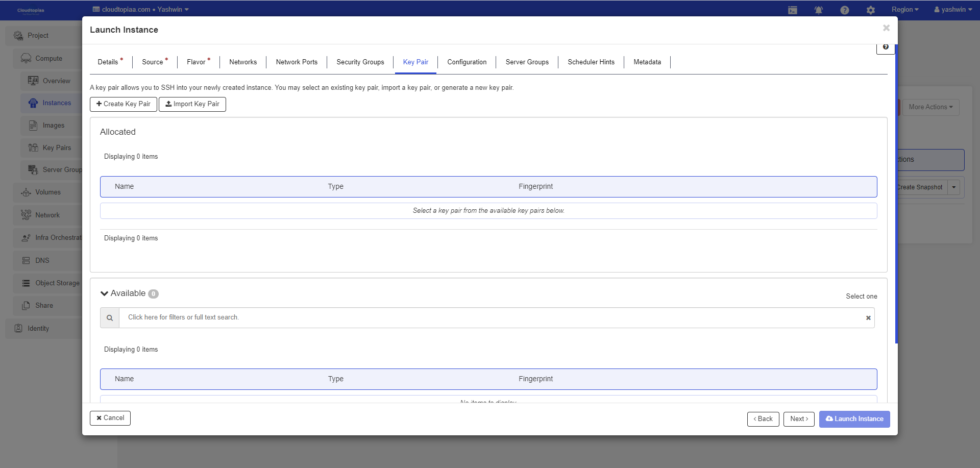Click the Cancel button
Screen dimensions: 980x468
(110, 418)
